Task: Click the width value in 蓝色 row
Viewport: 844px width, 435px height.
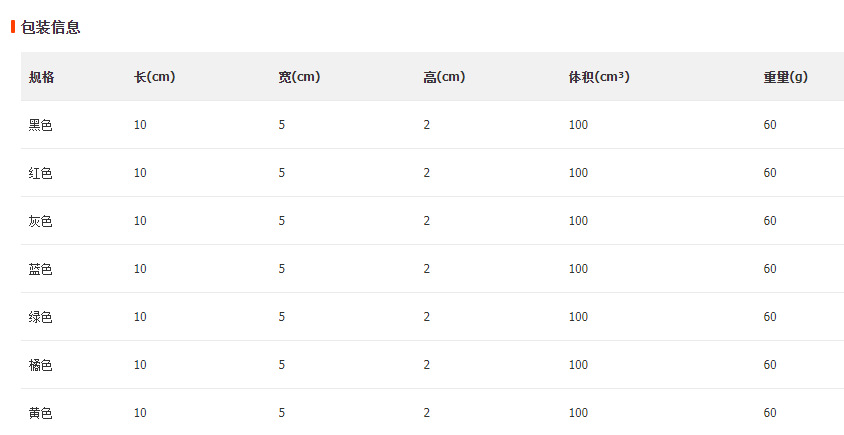Action: click(282, 269)
